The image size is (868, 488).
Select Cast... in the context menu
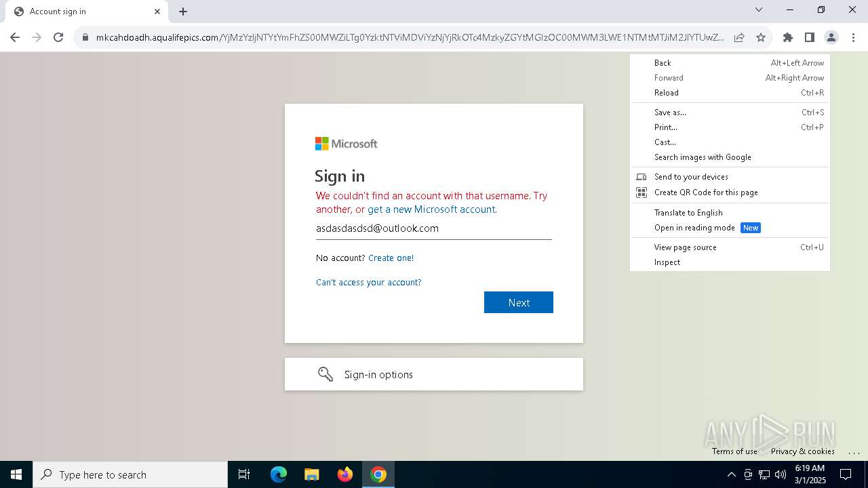[x=730, y=142]
